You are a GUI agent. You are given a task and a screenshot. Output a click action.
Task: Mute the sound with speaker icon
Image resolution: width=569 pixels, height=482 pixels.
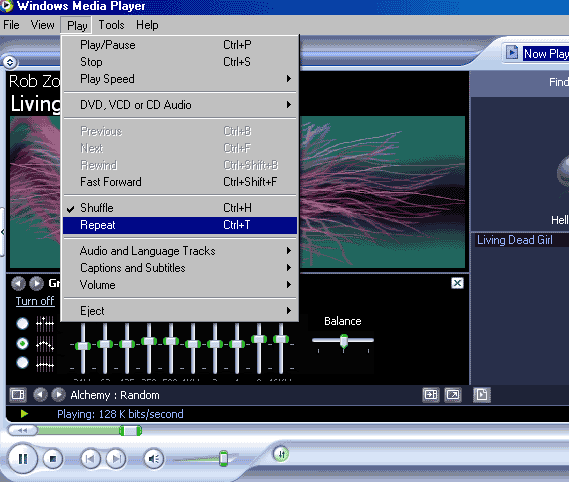tap(153, 459)
